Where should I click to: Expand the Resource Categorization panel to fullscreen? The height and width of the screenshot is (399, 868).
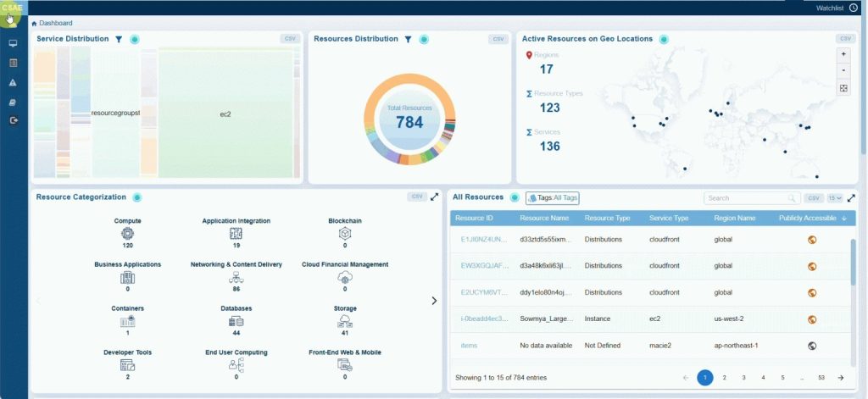[x=435, y=197]
